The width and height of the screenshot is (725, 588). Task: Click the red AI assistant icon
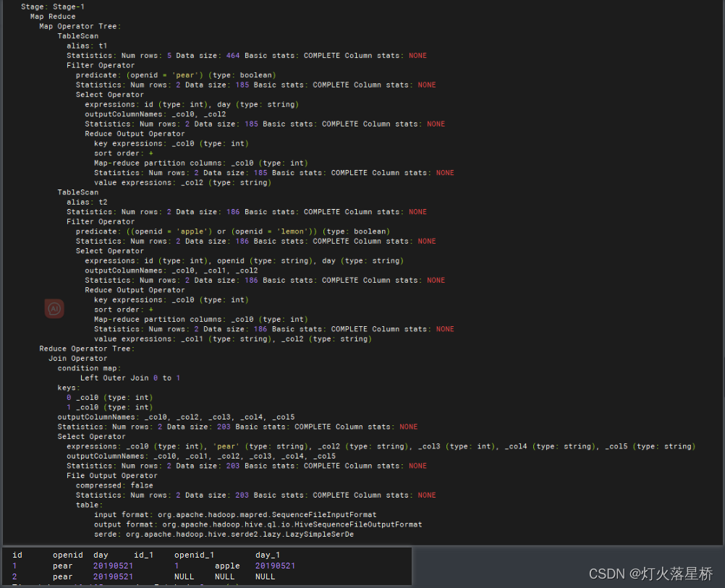point(54,309)
